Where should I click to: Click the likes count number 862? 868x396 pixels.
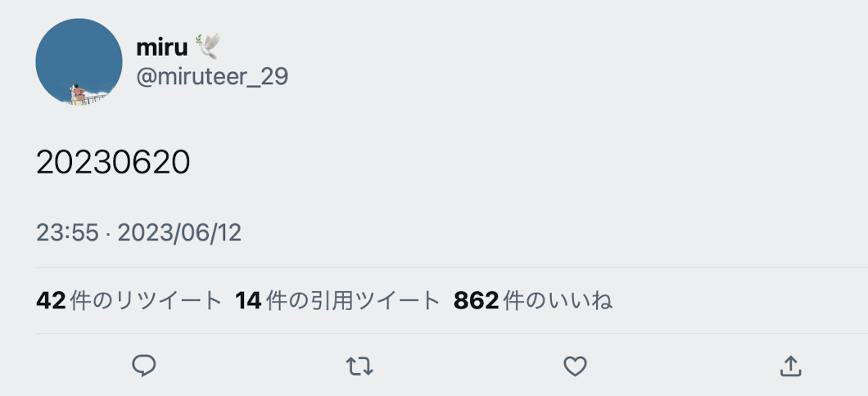tap(476, 301)
